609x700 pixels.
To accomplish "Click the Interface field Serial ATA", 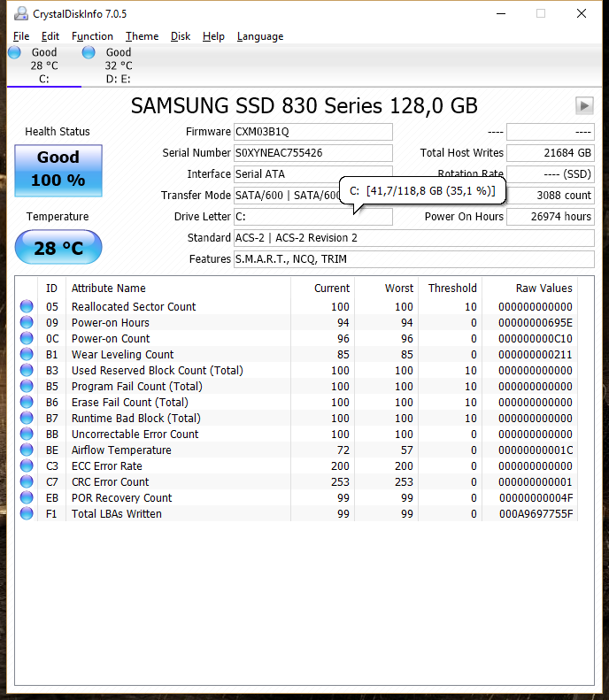I will (313, 174).
